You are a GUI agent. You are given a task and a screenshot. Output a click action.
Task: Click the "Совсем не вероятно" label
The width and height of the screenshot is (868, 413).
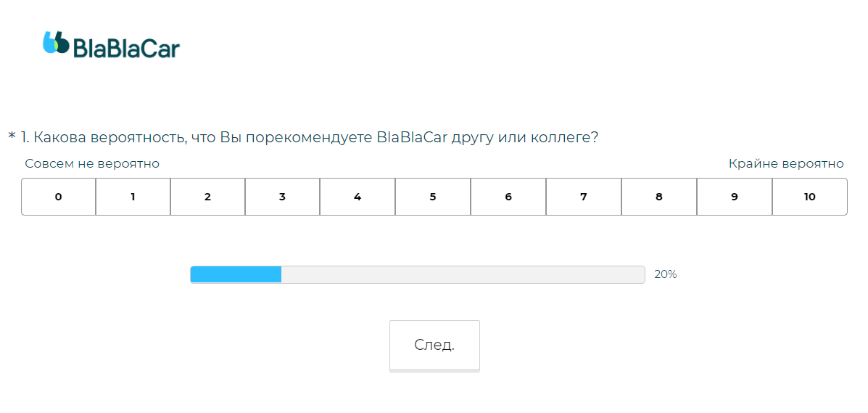pyautogui.click(x=92, y=164)
